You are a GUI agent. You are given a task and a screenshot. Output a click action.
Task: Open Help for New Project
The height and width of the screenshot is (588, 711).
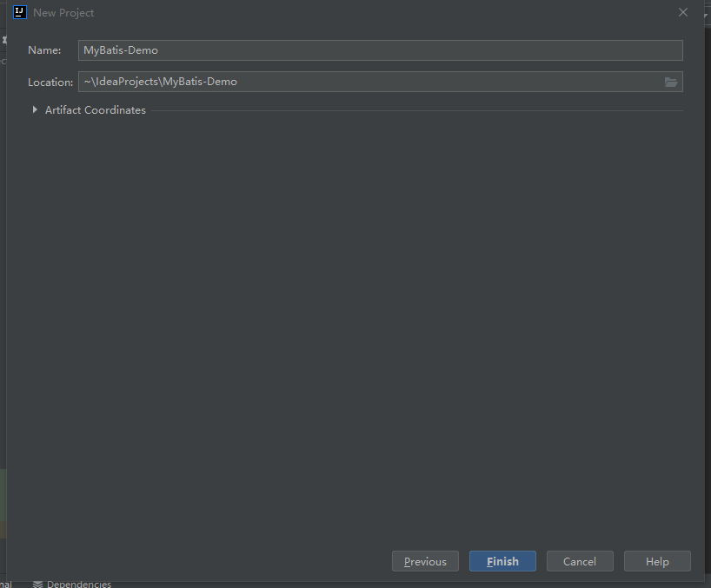(x=657, y=561)
